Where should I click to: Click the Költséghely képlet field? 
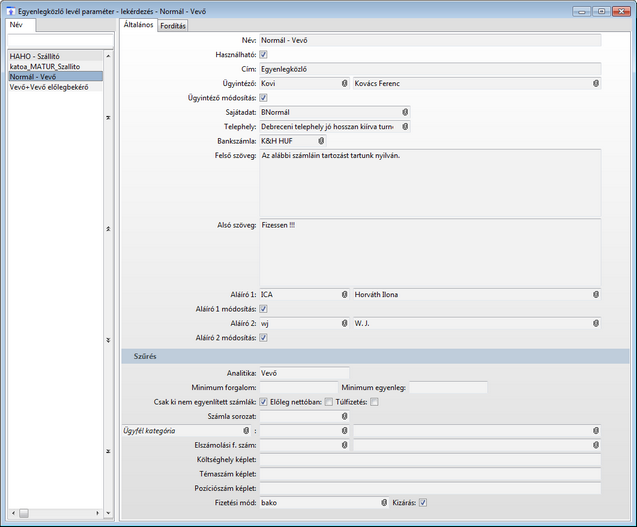click(430, 460)
